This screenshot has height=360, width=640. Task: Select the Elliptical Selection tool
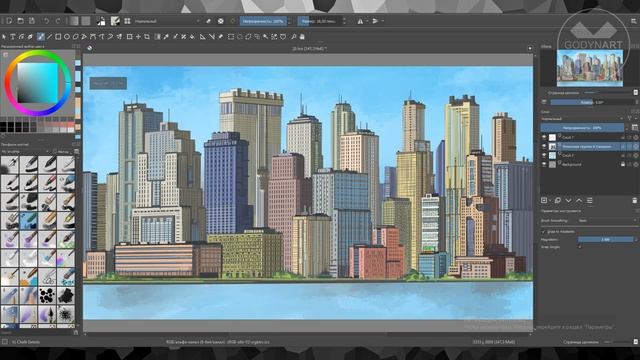[240, 37]
